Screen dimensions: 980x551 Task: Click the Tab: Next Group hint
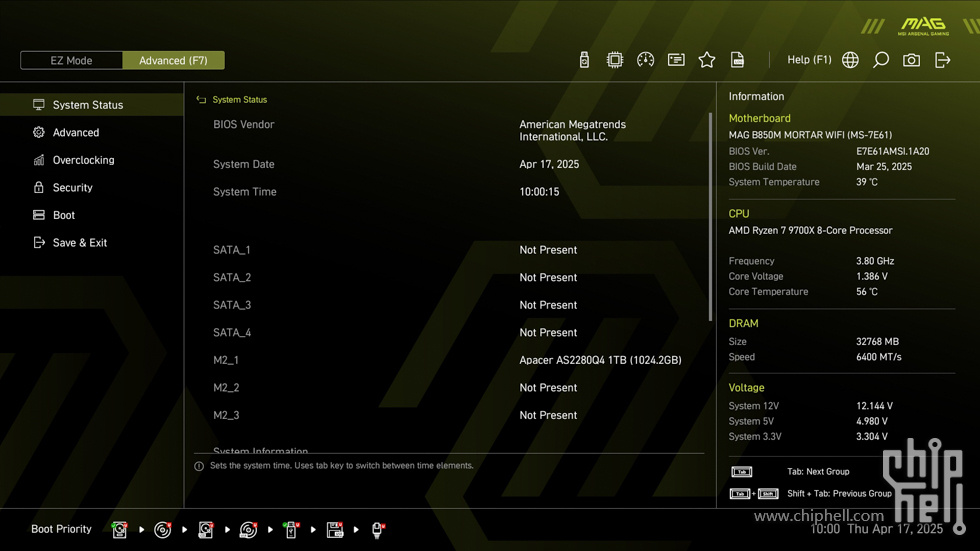click(818, 472)
